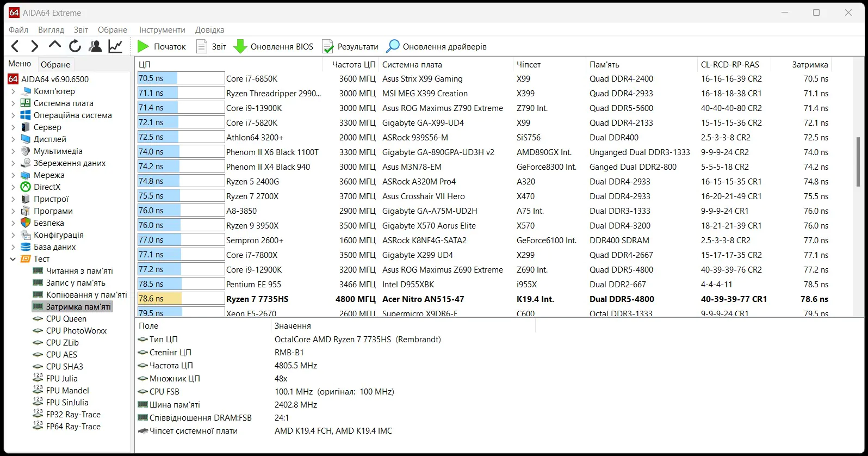The image size is (868, 456).
Task: Click the FP64 Ray-Trace 123 icon
Action: pos(38,426)
